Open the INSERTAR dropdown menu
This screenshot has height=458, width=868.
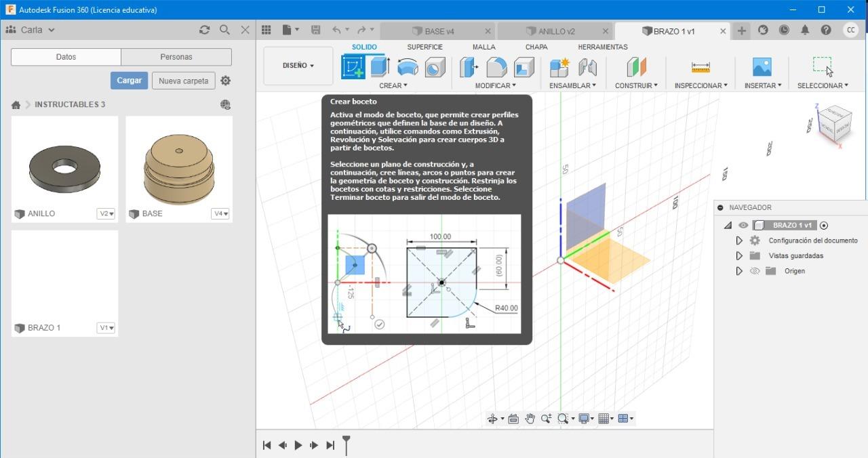point(763,85)
